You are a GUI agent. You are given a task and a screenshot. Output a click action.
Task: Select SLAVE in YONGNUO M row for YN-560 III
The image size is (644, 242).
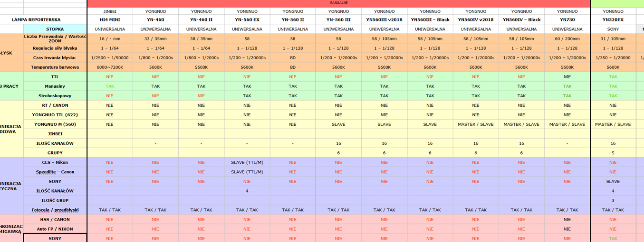338,124
